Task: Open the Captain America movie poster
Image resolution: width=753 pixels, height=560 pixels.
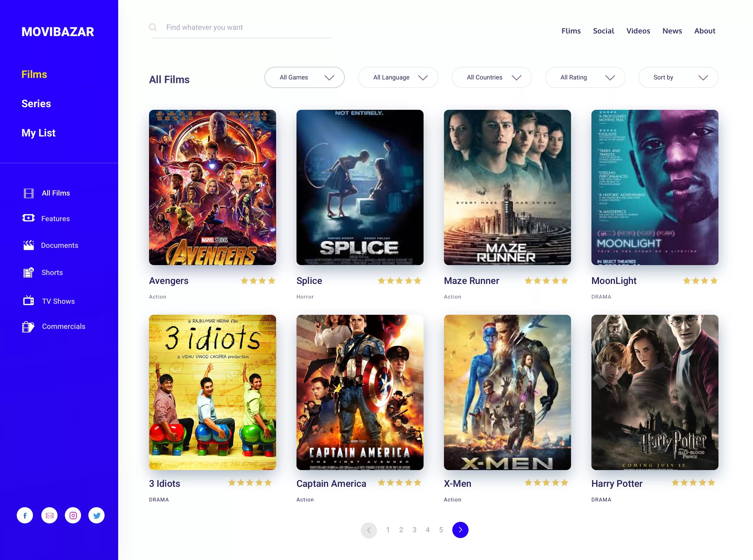Action: tap(360, 392)
